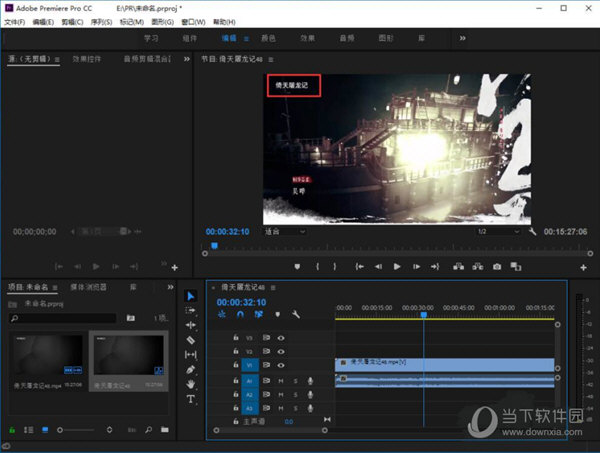The image size is (600, 453).
Task: Select the Selection arrow tool
Action: 191,296
